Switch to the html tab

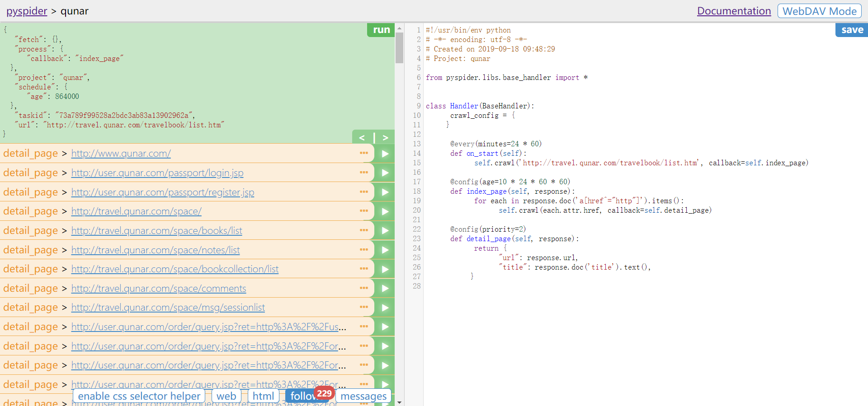(x=263, y=396)
